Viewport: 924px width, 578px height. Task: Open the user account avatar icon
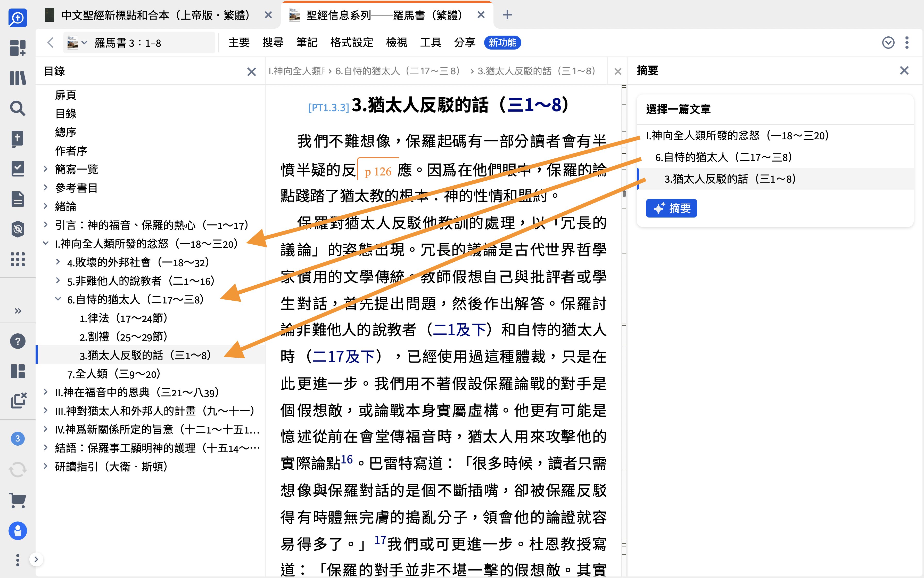click(18, 531)
